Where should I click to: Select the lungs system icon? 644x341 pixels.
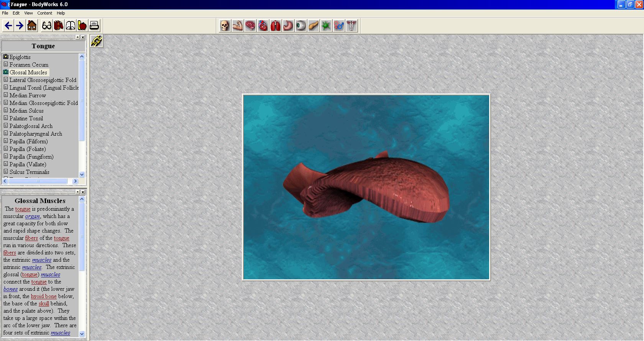click(276, 26)
